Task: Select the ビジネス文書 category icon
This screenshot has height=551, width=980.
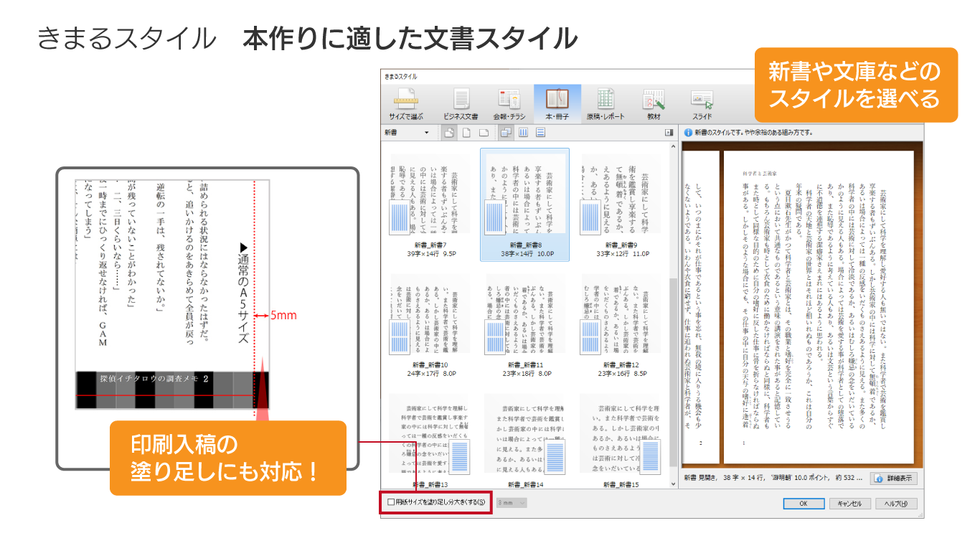Action: (461, 104)
